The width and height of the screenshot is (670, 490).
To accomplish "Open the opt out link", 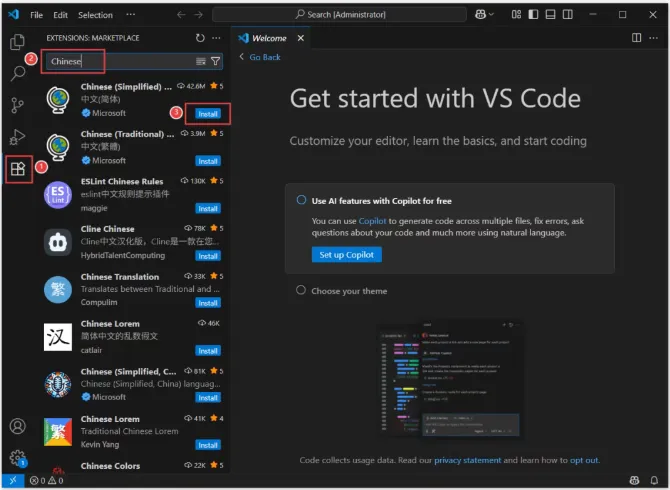I will [584, 460].
